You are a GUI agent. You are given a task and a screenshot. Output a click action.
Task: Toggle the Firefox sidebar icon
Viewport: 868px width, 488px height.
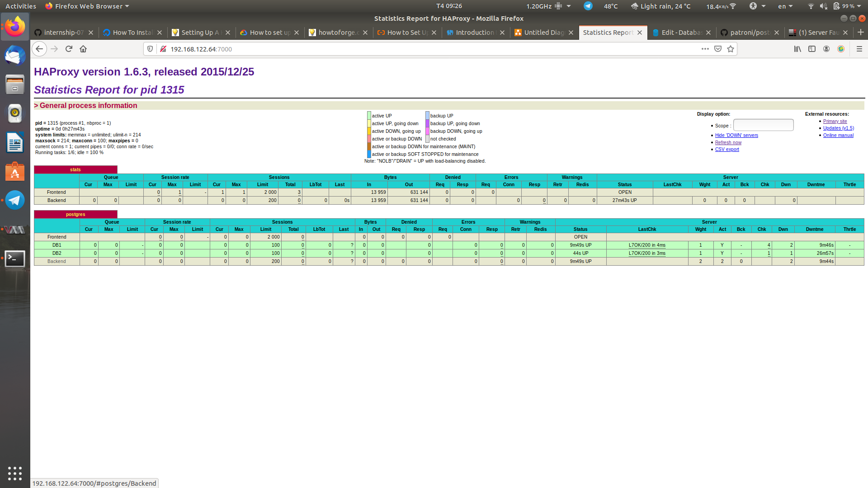pos(812,49)
